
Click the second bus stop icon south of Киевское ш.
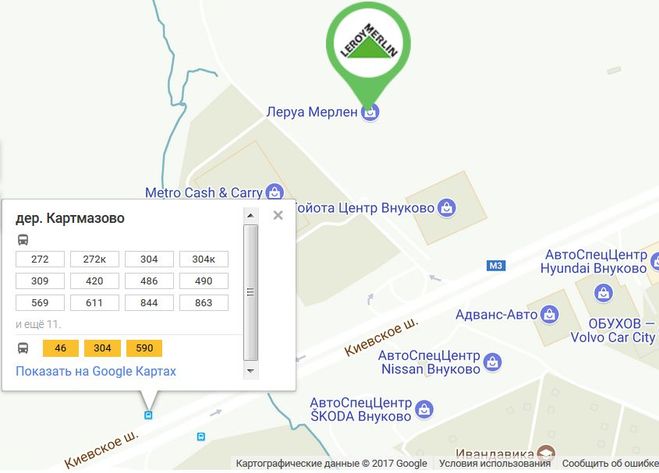click(201, 436)
